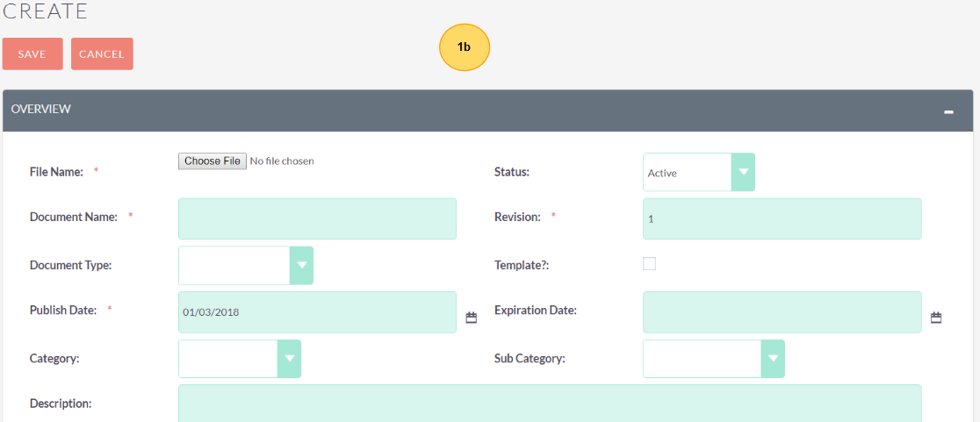Focus the Document Name text field

coord(317,218)
